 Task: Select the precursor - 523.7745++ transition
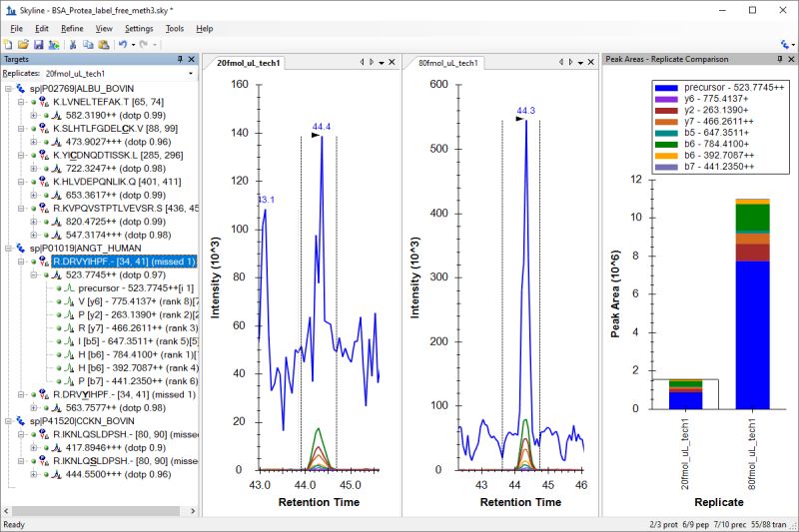(x=136, y=288)
